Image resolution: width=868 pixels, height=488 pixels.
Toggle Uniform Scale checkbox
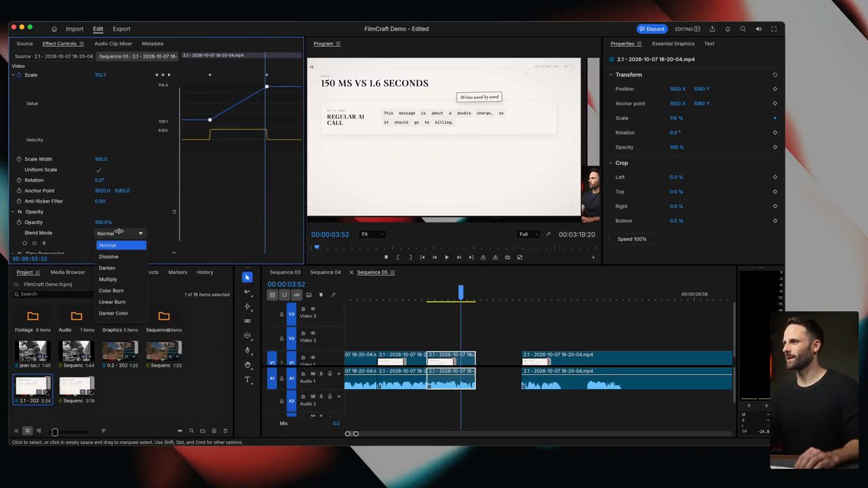(x=98, y=169)
